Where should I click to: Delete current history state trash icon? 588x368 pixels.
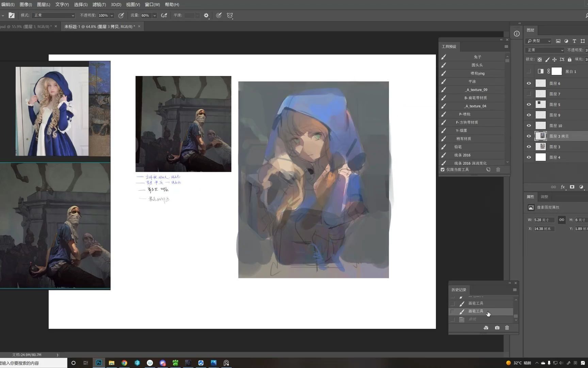[507, 327]
